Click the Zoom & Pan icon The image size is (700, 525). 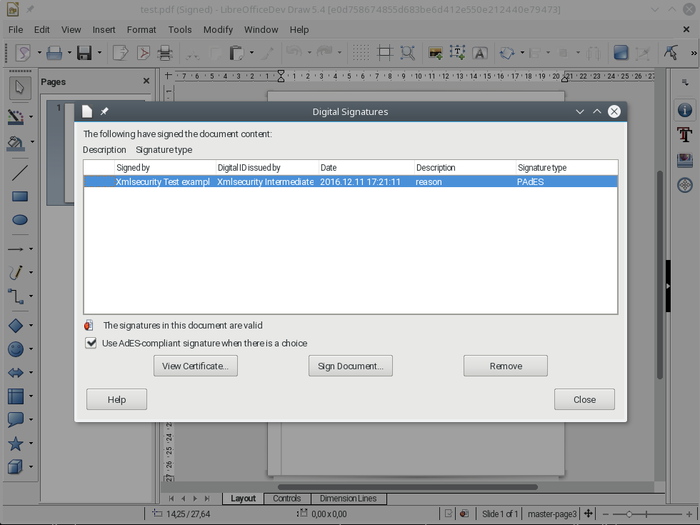[x=408, y=53]
